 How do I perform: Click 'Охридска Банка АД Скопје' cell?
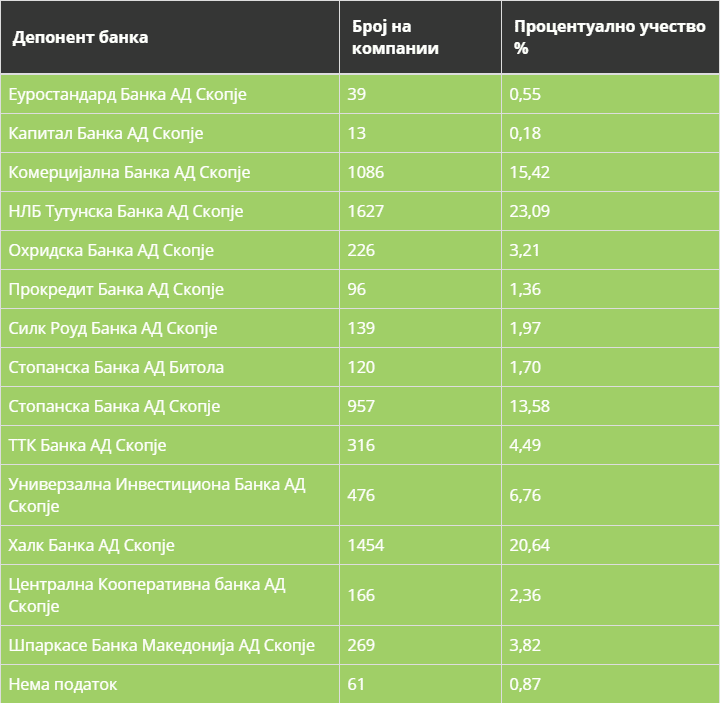170,251
